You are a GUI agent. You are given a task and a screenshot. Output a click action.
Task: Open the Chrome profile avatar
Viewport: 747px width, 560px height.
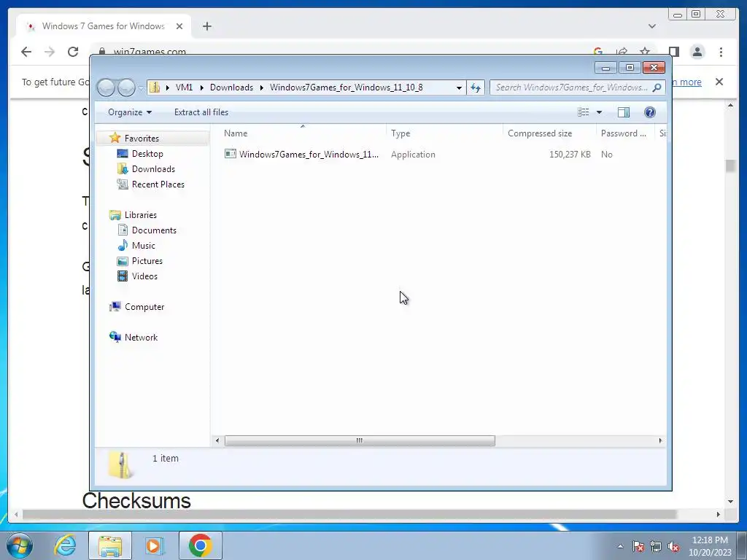coord(697,52)
